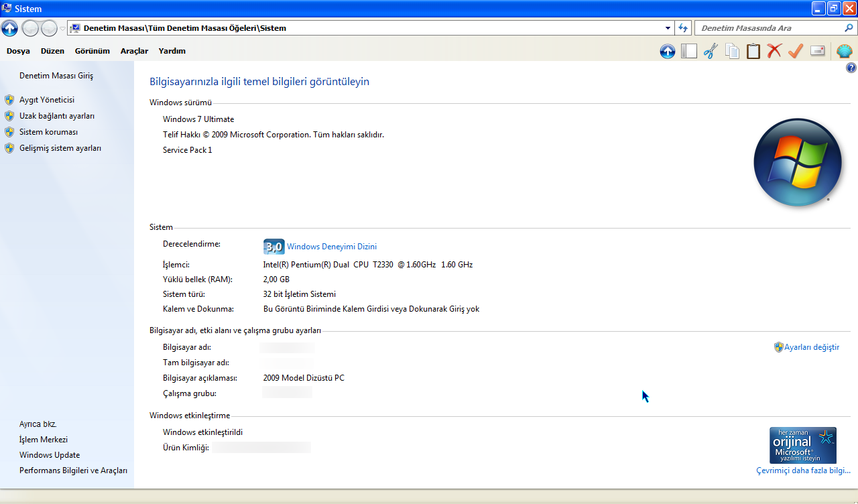Click the copy documents icon
Viewport: 858px width, 504px height.
point(732,51)
